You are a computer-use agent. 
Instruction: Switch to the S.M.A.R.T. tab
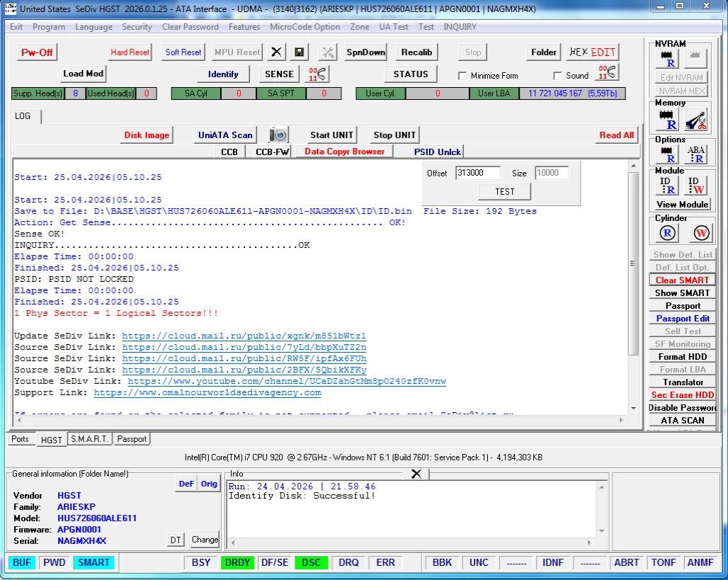89,439
